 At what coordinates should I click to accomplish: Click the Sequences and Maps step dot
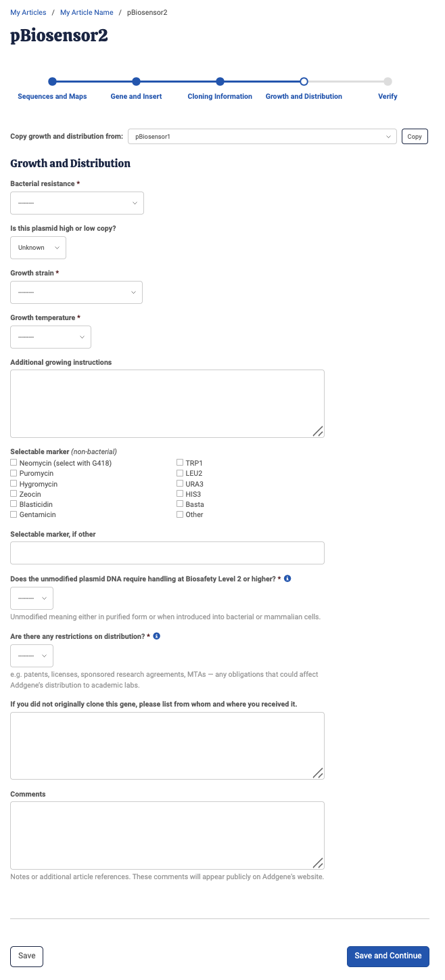point(52,81)
